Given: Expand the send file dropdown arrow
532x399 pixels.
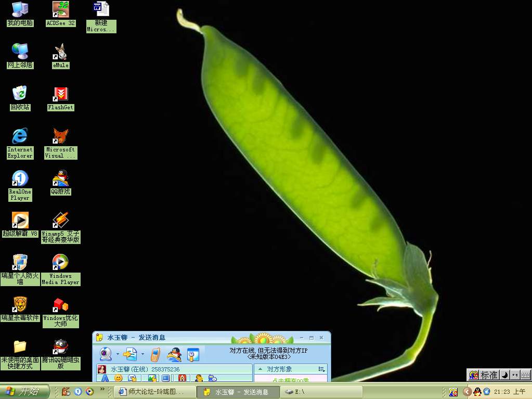Looking at the screenshot, I should point(142,355).
